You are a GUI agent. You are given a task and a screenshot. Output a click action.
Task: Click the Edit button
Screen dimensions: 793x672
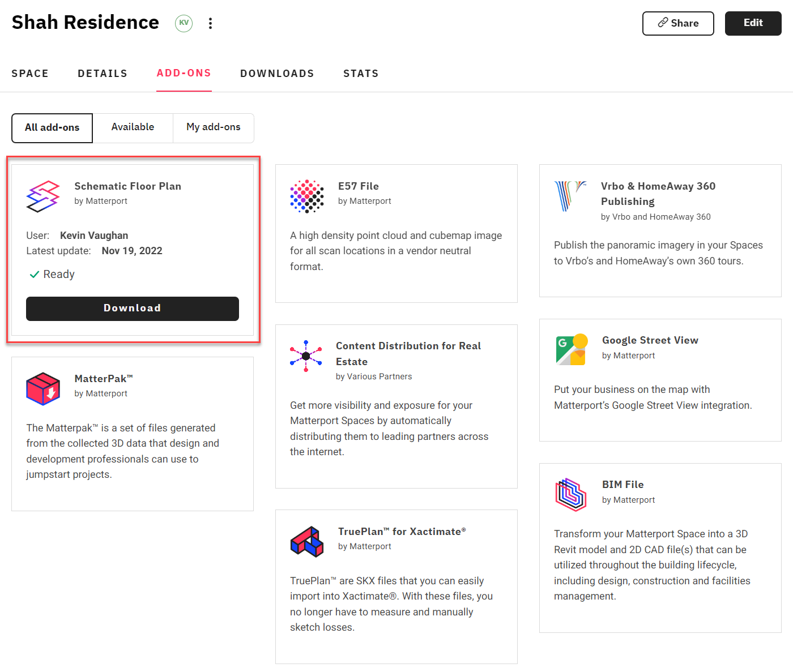[753, 23]
